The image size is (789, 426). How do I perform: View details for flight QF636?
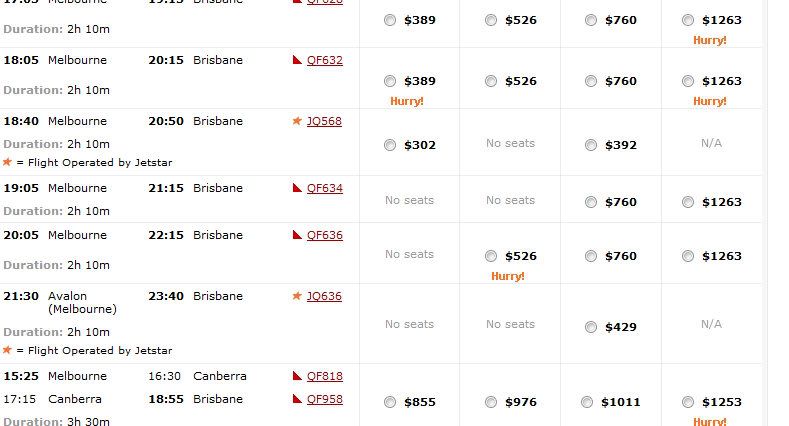click(x=325, y=235)
